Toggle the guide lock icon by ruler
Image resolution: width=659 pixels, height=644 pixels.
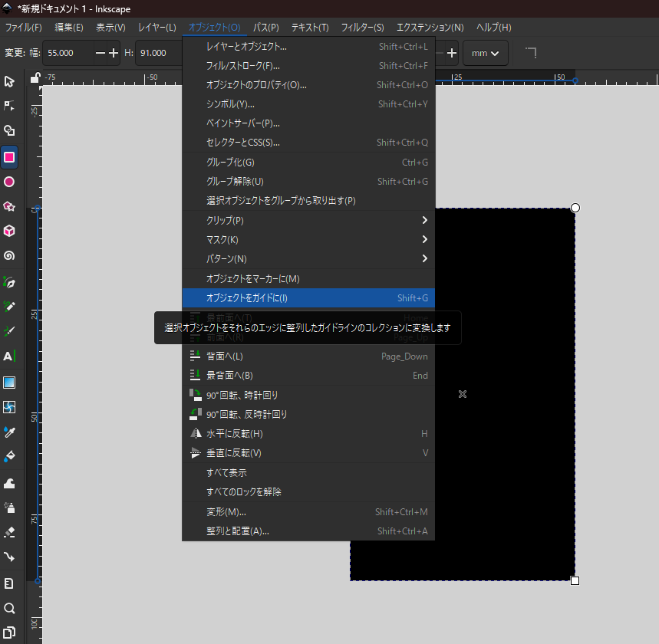coord(35,77)
